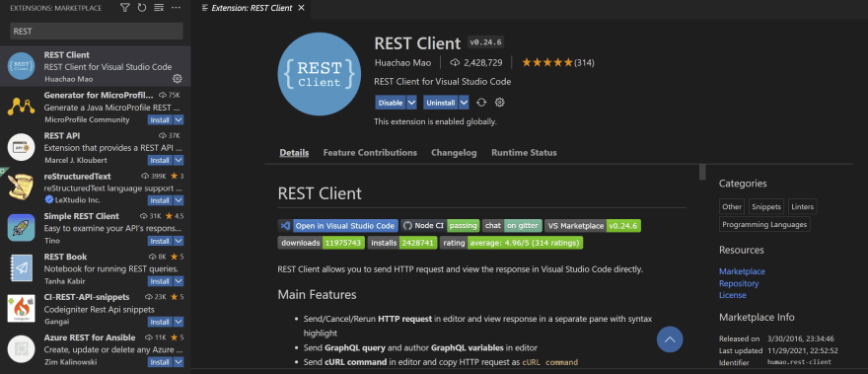This screenshot has width=868, height=374.
Task: Expand install dropdown for Simple REST Client
Action: coord(179,241)
